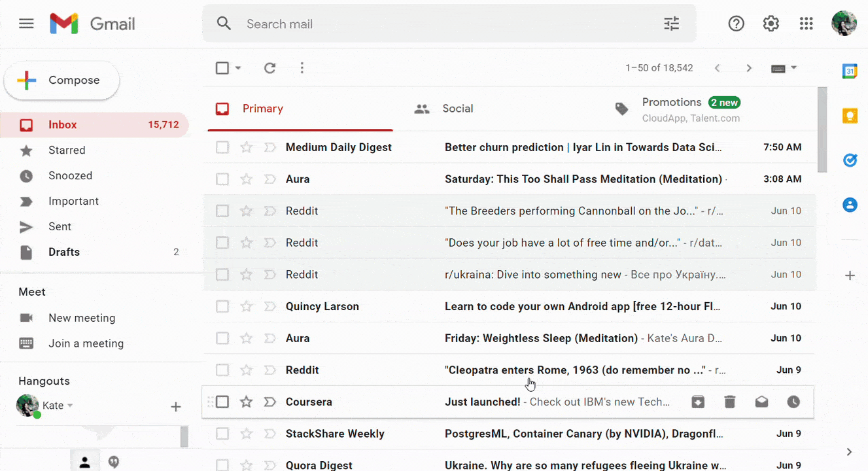Image resolution: width=868 pixels, height=471 pixels.
Task: Archive the Coursera email
Action: point(698,402)
